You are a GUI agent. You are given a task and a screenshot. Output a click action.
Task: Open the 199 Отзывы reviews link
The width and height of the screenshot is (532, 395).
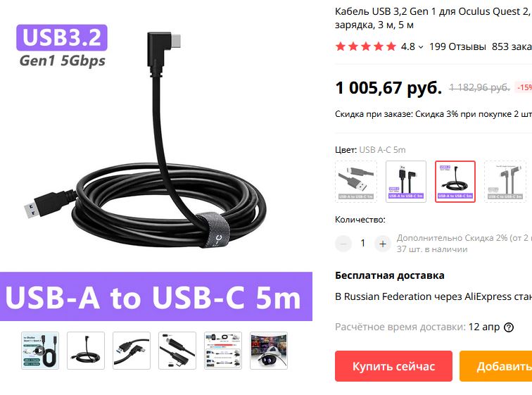coord(457,46)
